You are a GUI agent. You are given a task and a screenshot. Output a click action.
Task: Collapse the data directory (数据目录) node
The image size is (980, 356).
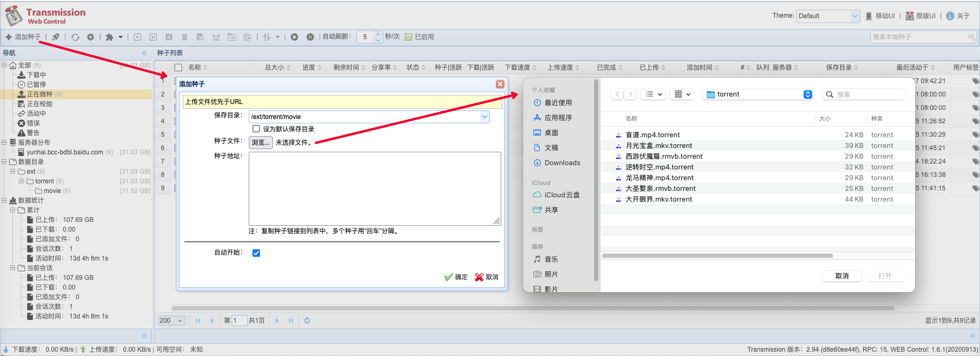pos(4,162)
